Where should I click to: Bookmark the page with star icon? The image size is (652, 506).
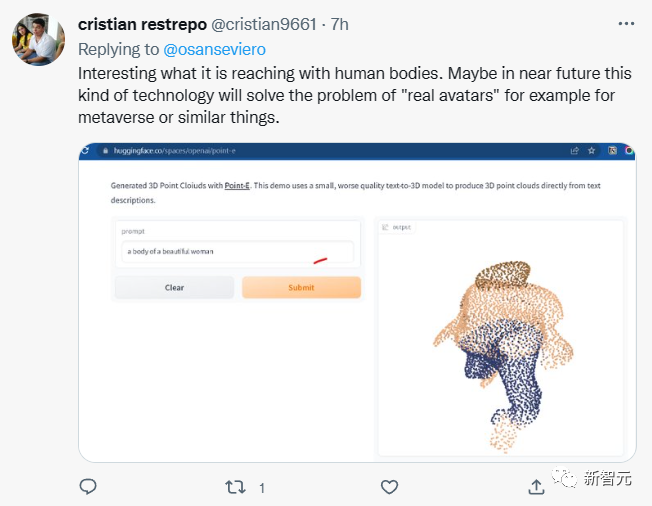point(593,151)
